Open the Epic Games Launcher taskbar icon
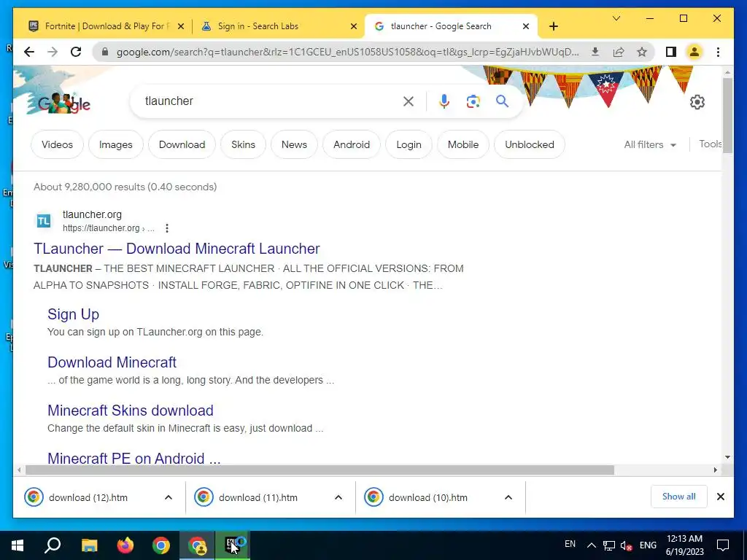This screenshot has width=747, height=560. click(233, 545)
